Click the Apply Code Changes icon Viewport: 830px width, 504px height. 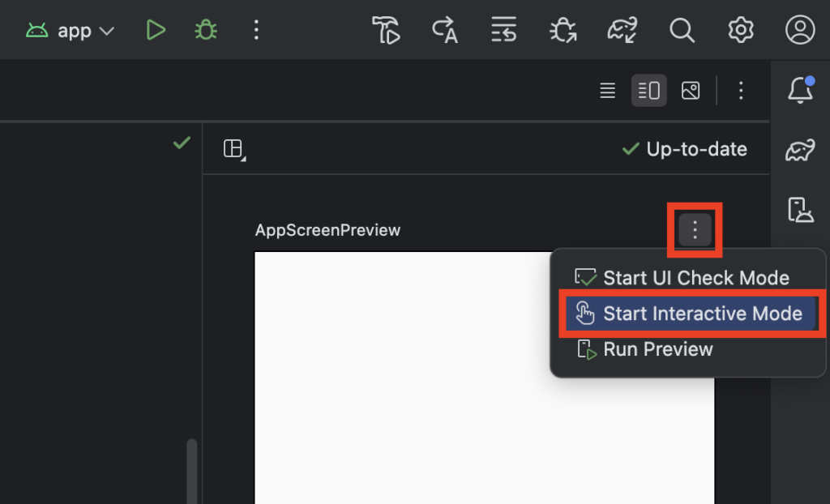click(504, 31)
